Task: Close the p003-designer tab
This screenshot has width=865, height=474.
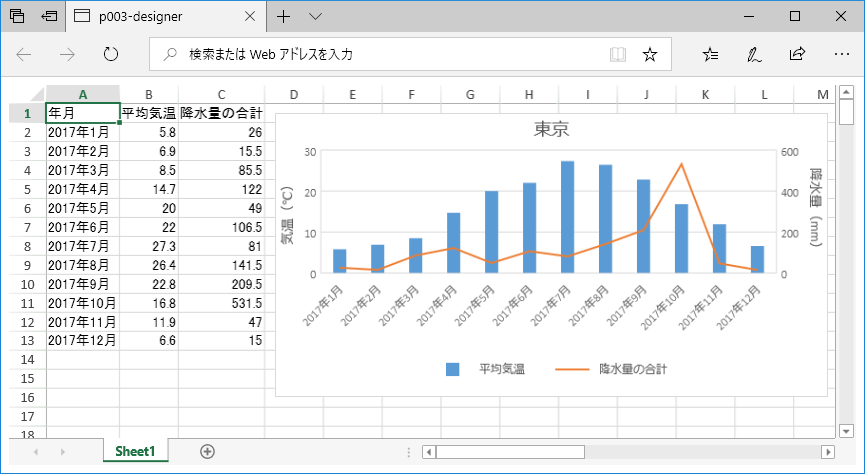Action: pos(249,17)
